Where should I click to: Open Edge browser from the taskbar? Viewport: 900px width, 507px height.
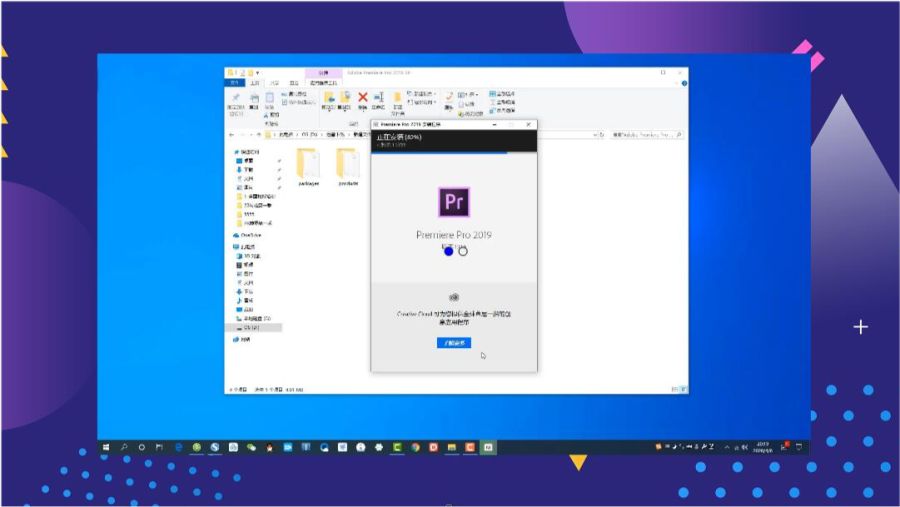click(179, 447)
